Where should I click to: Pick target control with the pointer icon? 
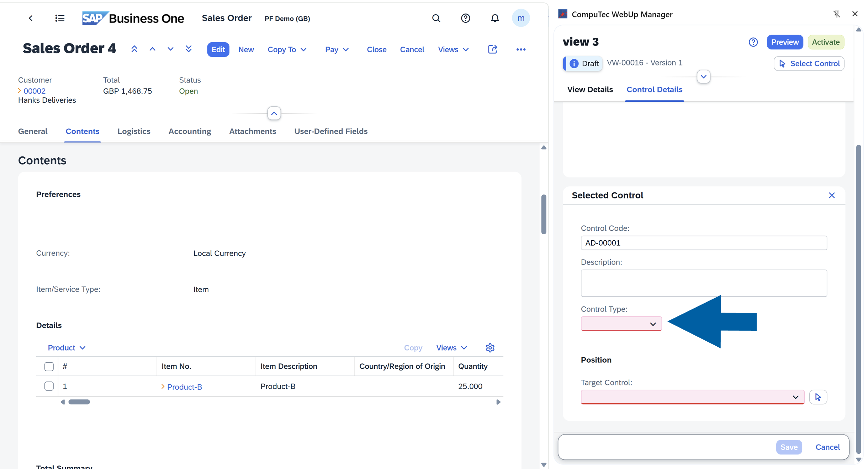pos(818,397)
